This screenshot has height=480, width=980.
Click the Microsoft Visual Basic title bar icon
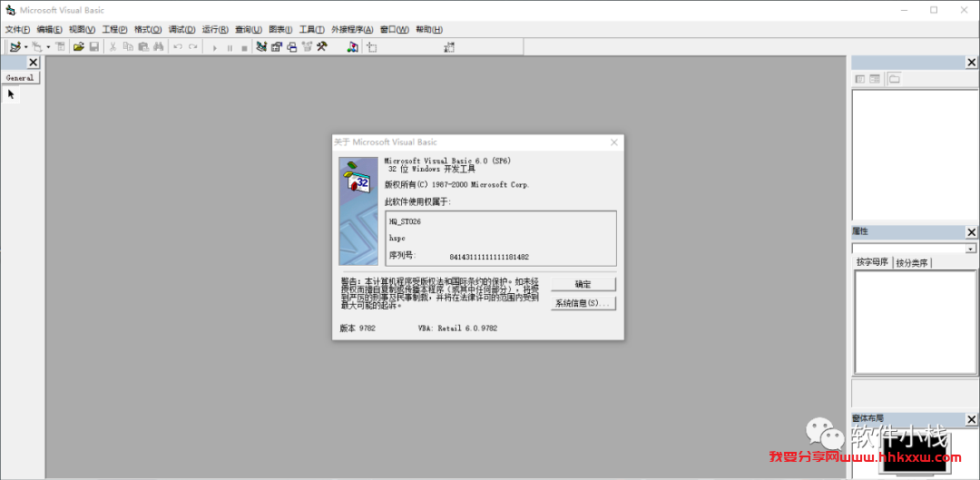[x=10, y=10]
